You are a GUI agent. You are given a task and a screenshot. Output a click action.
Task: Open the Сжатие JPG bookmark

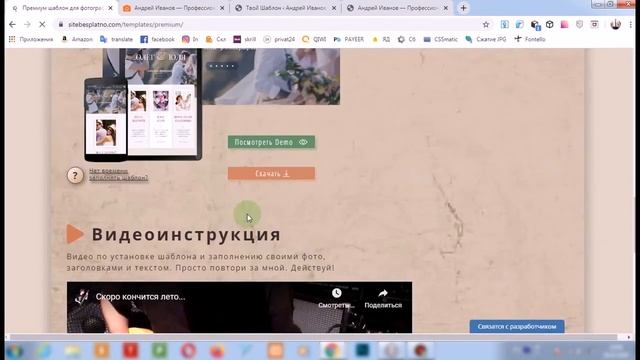[x=486, y=39]
